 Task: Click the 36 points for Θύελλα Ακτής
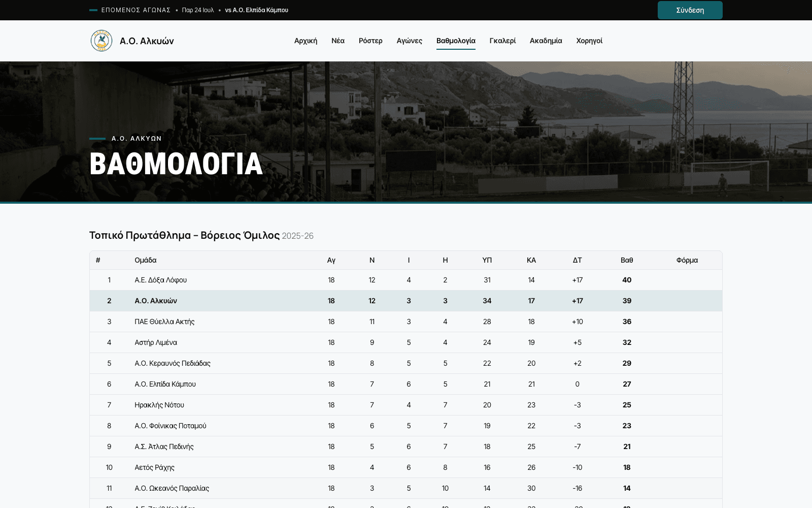[x=627, y=322]
